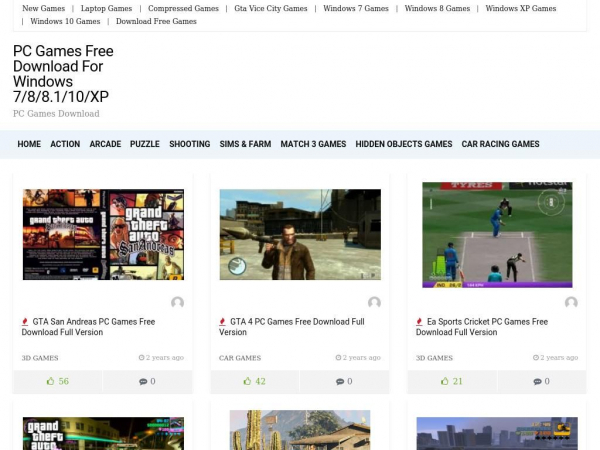
Task: Click the author avatar on GTA San Andreas card
Action: tap(178, 302)
